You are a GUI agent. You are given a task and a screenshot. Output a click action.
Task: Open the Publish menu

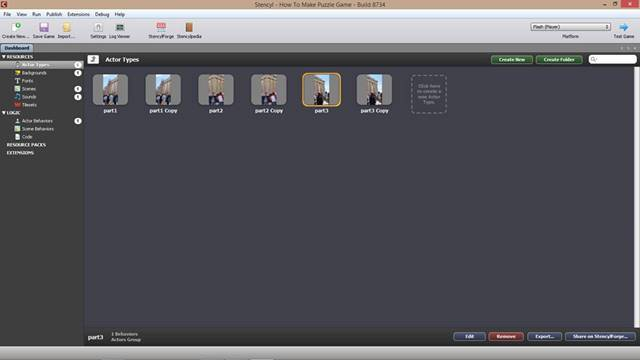pos(54,14)
